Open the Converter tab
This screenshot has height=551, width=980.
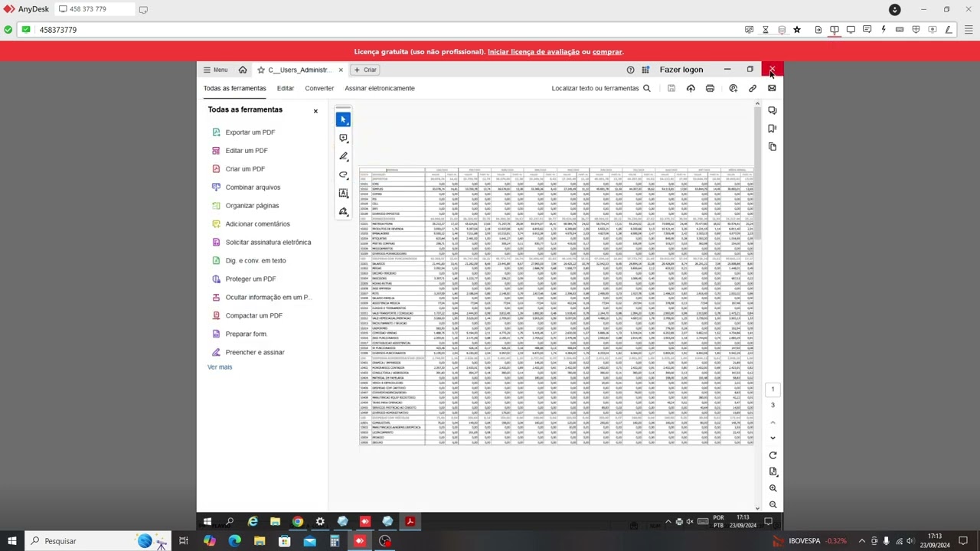[319, 88]
